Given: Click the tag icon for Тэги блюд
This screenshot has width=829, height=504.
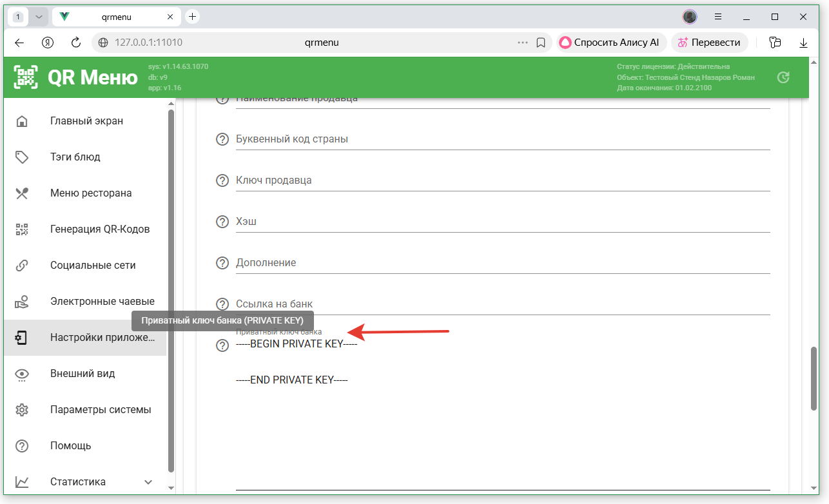Looking at the screenshot, I should (22, 157).
